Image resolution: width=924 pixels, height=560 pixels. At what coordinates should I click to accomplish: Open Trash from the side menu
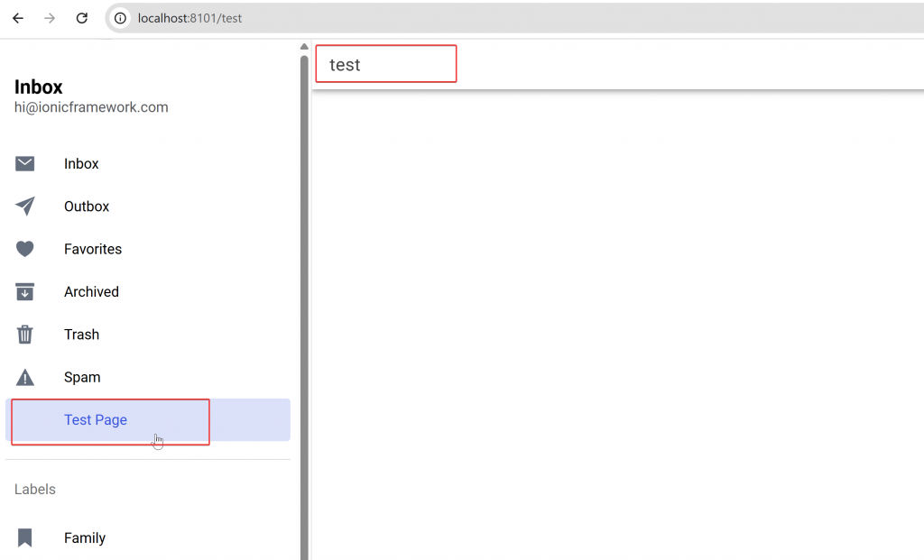click(81, 335)
